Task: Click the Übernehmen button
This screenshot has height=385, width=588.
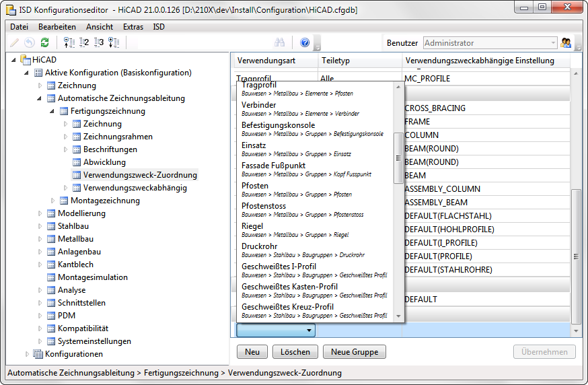Action: click(x=544, y=352)
